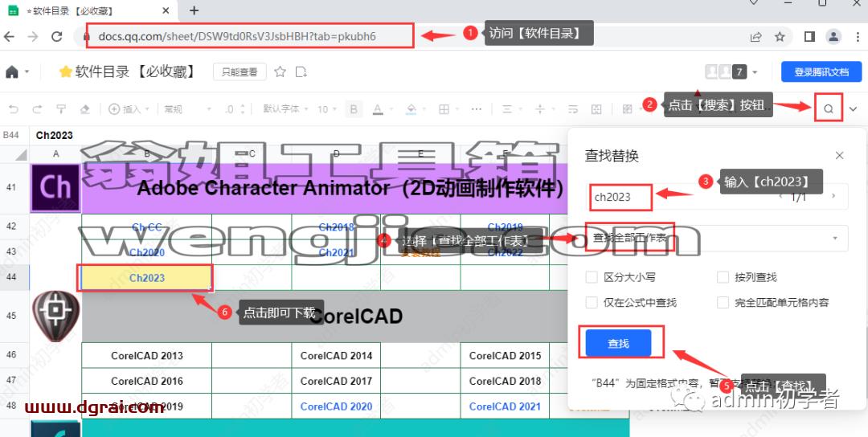This screenshot has height=437, width=868.
Task: Close the 查找替换 panel with the X
Action: 839,155
